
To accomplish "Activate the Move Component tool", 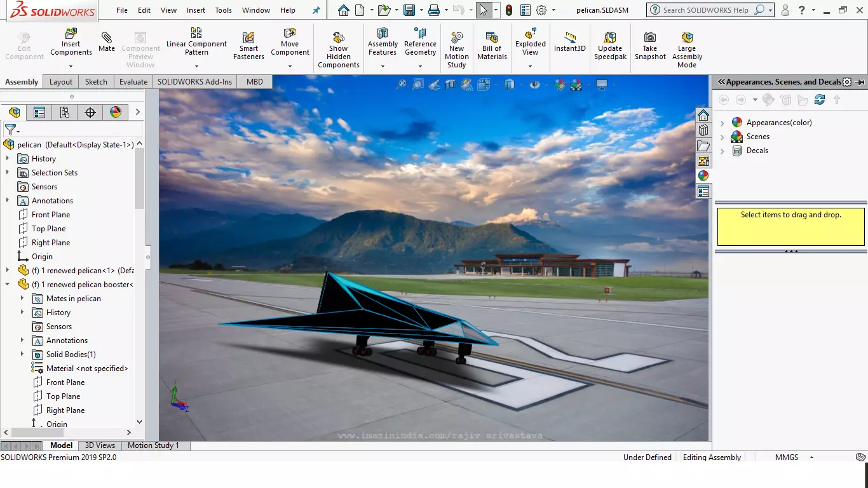I will tap(290, 42).
